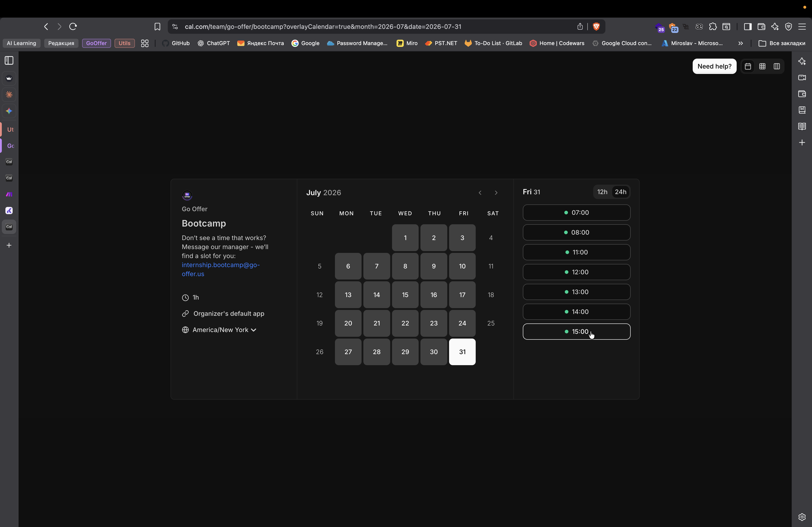The image size is (812, 527).
Task: Switch to the weekly grid view icon
Action: click(x=762, y=66)
